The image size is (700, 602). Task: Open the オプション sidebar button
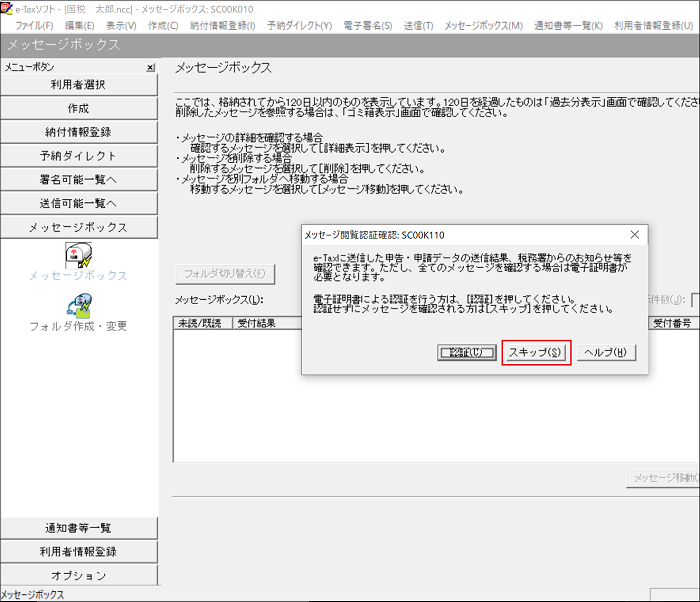(x=79, y=575)
